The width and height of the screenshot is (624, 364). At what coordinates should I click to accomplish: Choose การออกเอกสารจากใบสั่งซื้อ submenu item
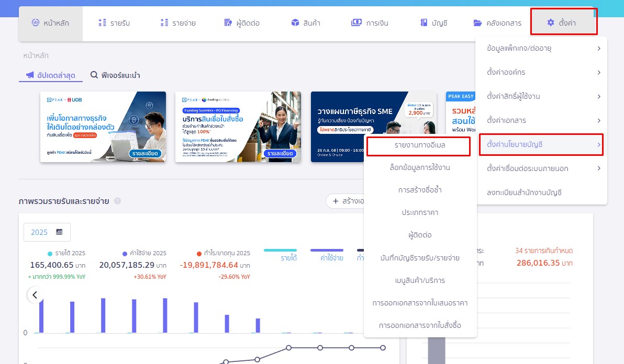tap(420, 325)
